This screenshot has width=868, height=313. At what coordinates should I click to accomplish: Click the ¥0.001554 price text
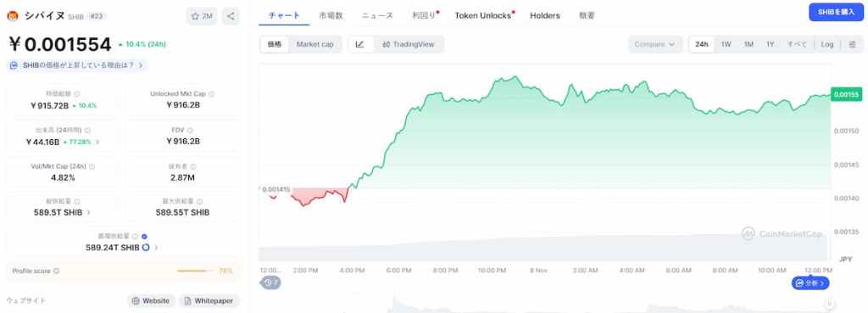click(60, 44)
